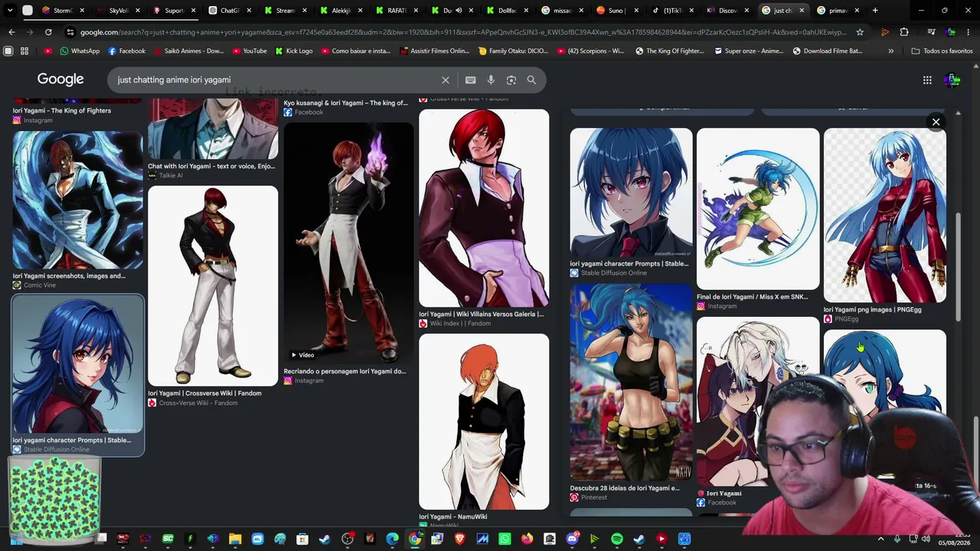Viewport: 980px width, 551px height.
Task: Open 'Kyo kusanagi & Iori Yagami' Facebook result
Action: pos(345,103)
